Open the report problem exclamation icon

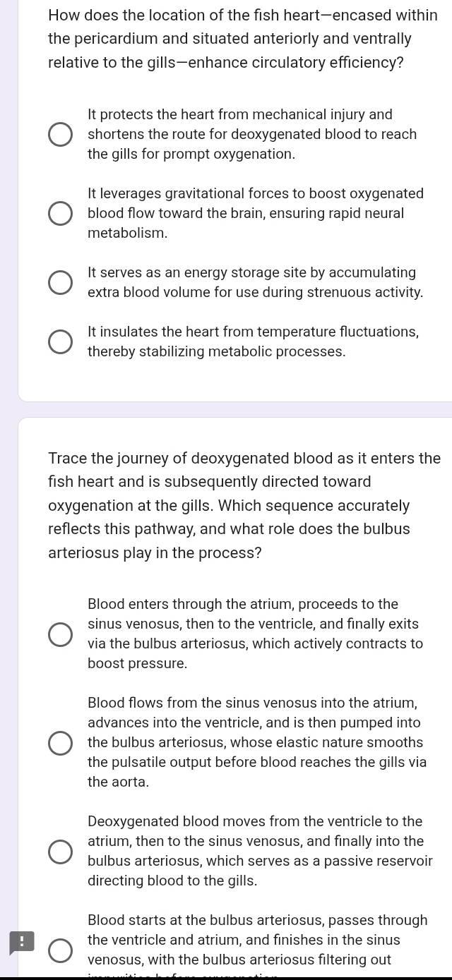tap(21, 942)
